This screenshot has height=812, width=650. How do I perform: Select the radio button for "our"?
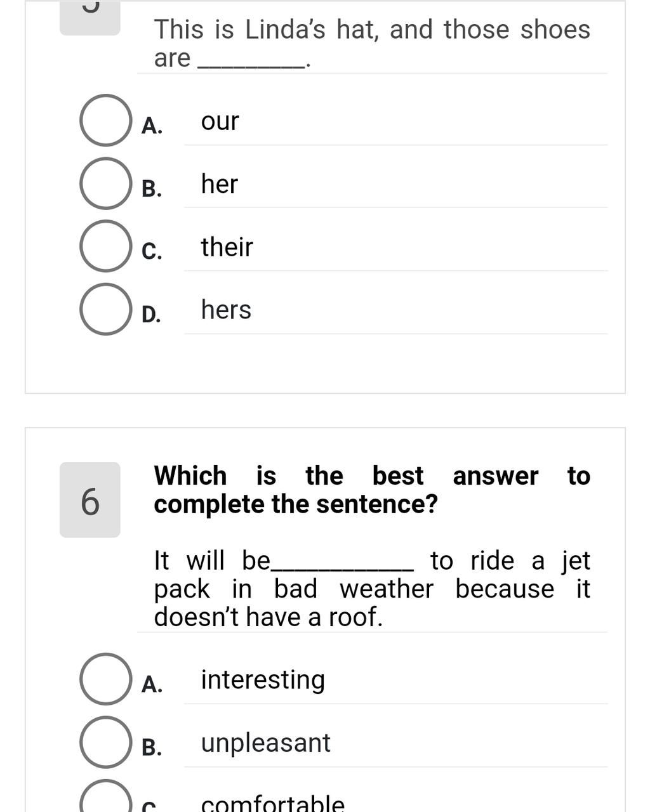105,121
